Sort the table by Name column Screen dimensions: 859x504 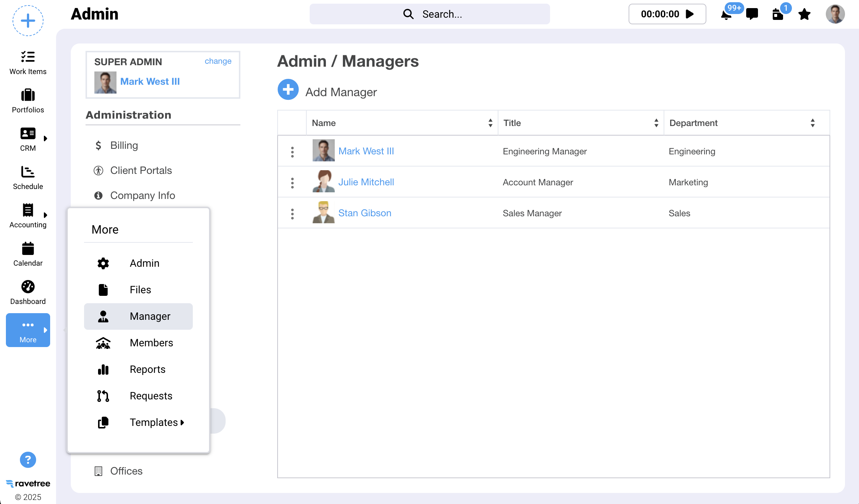(490, 123)
